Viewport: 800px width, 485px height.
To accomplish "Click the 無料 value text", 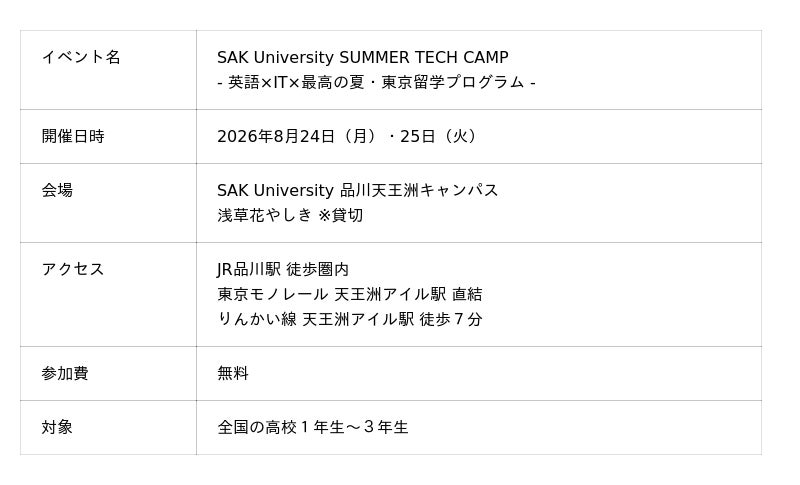I will pos(233,373).
